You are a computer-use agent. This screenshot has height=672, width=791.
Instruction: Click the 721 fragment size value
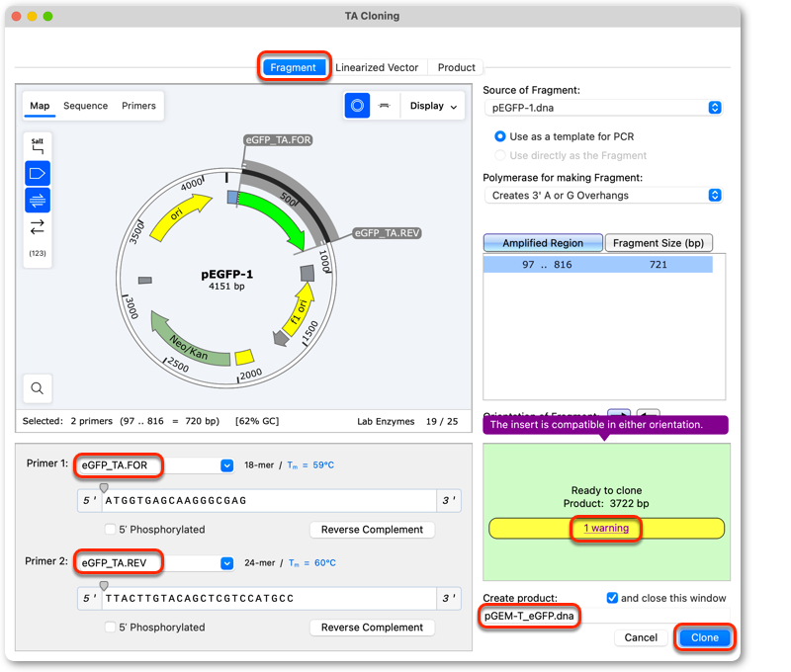(659, 264)
